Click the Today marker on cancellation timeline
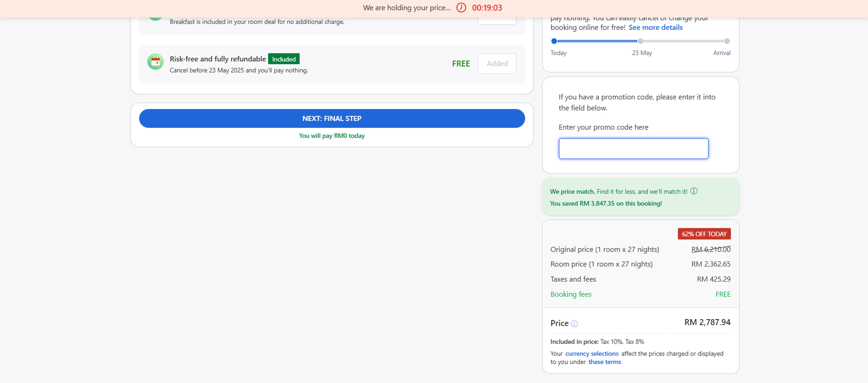This screenshot has width=868, height=383. coord(554,41)
